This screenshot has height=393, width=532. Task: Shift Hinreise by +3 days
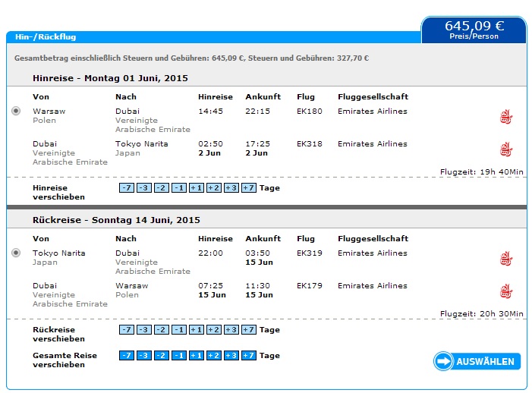(x=231, y=188)
